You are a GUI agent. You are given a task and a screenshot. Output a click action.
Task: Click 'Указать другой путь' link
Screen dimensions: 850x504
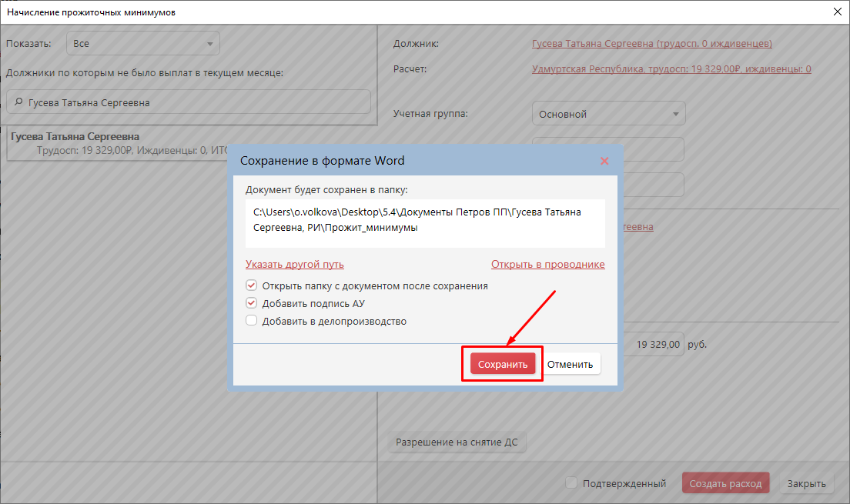pos(294,264)
